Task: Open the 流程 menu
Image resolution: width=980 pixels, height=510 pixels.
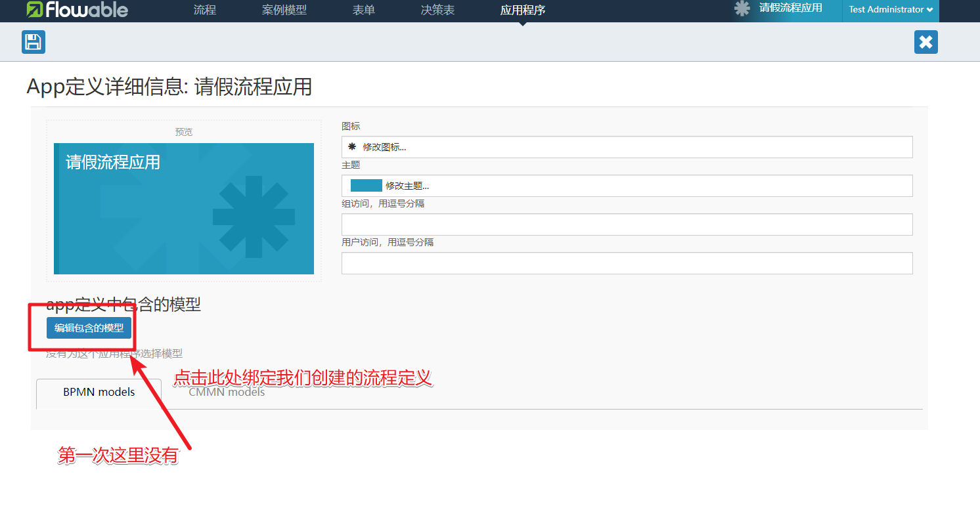Action: coord(205,11)
